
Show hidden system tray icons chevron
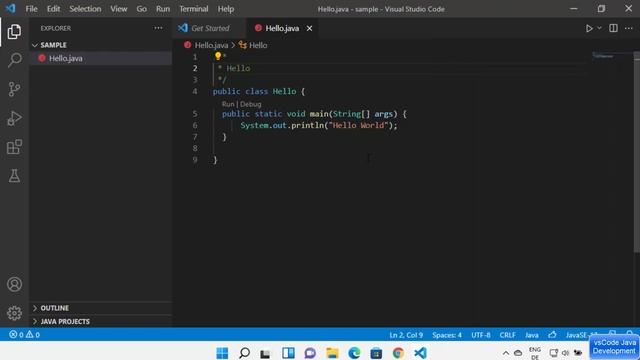point(506,353)
